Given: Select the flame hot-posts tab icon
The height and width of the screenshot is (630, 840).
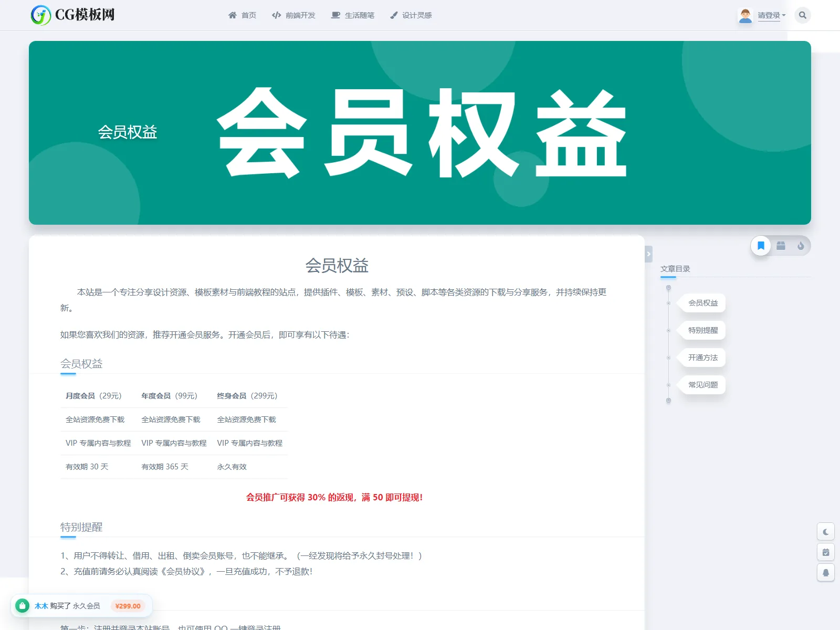Looking at the screenshot, I should tap(801, 246).
